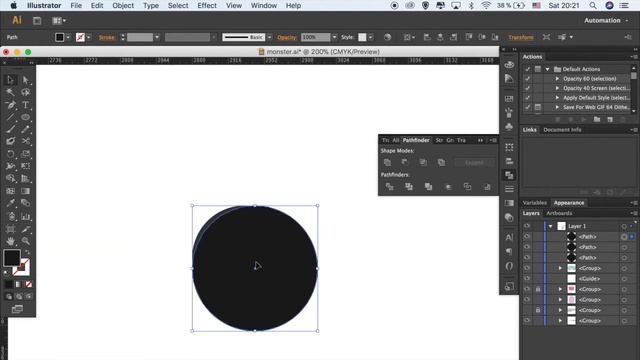The image size is (640, 360).
Task: Toggle the checkmark for Opacity 40 Screen action
Action: click(x=528, y=88)
